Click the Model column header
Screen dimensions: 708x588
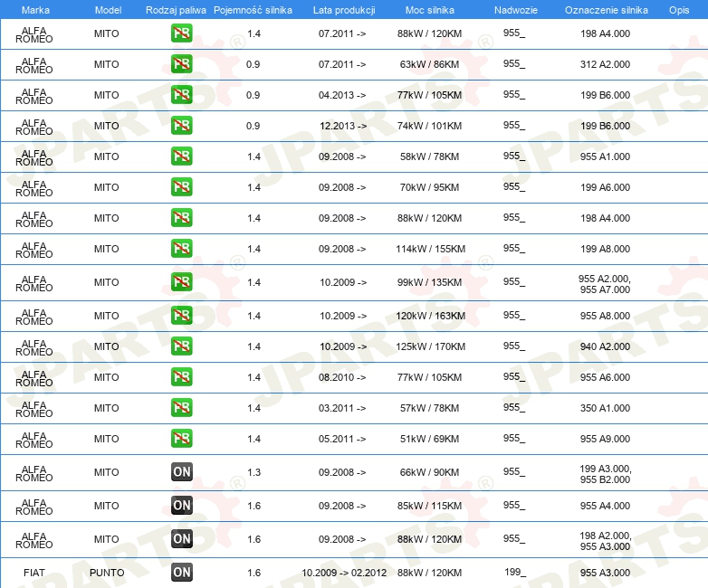[108, 10]
